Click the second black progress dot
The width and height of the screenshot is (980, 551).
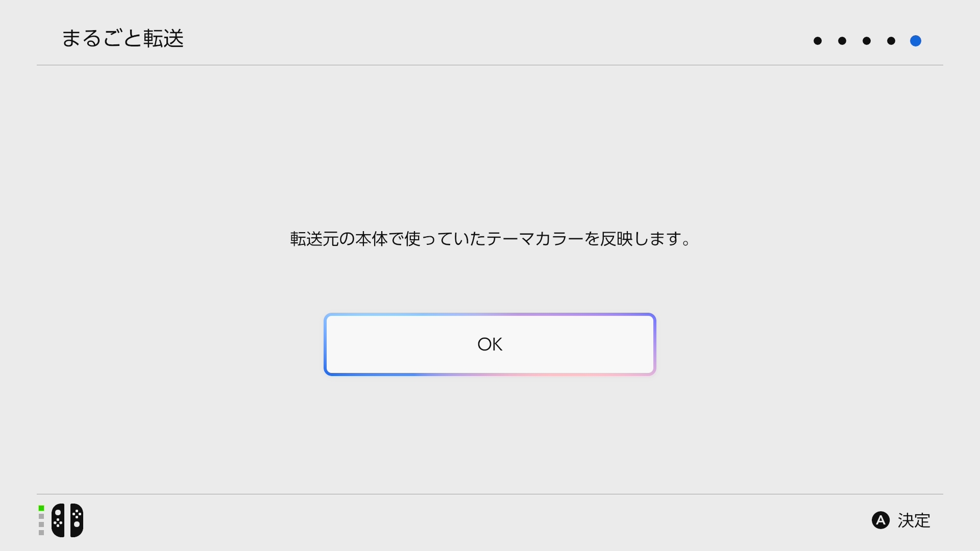click(842, 41)
